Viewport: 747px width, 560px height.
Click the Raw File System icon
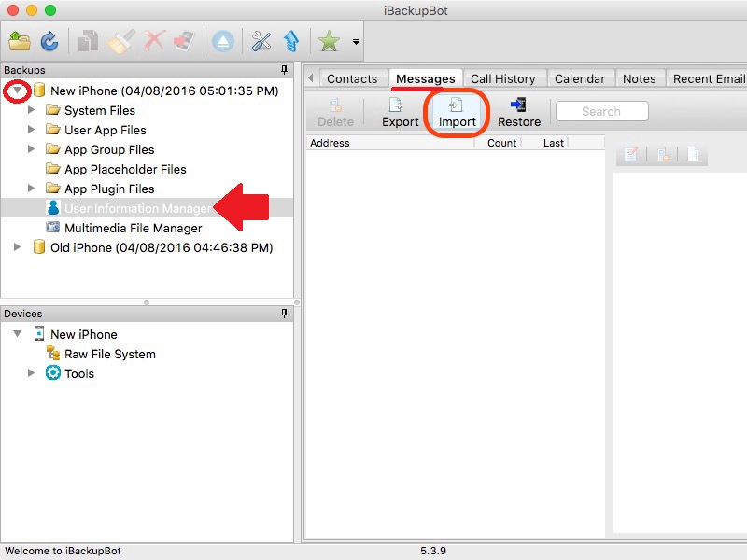(x=53, y=353)
